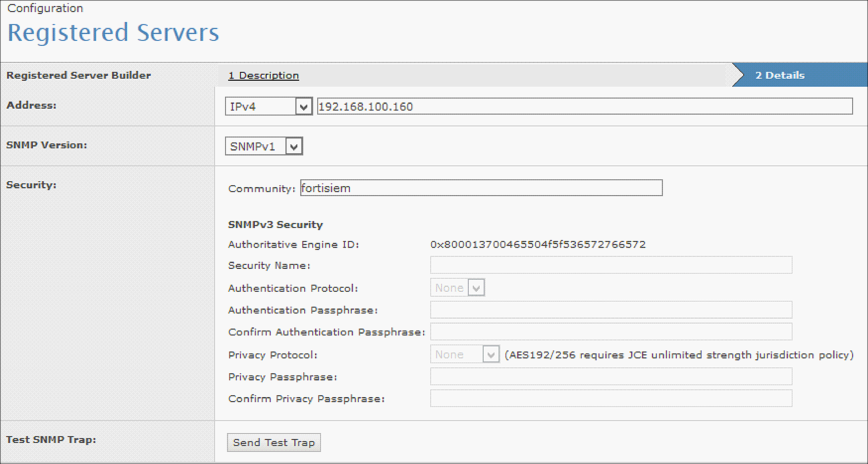Click the Send Test Trap button

(x=273, y=443)
